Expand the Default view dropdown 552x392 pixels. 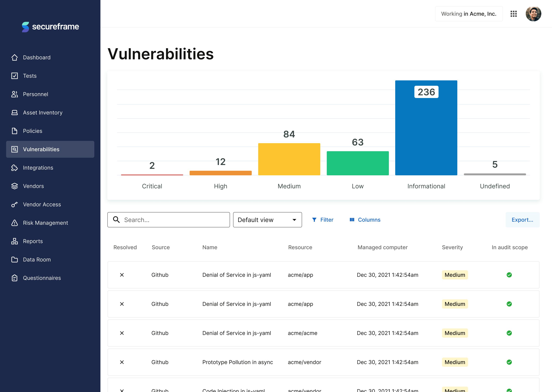267,220
